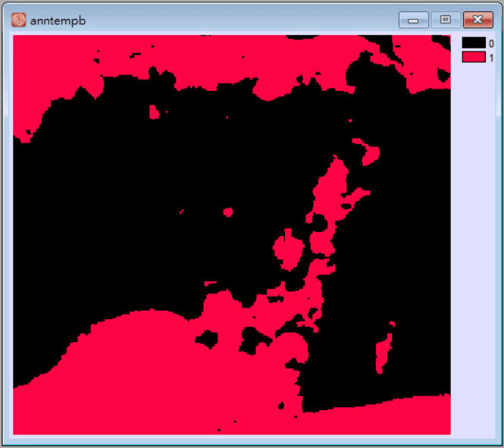Viewport: 504px width, 448px height.
Task: Click the legend label 0
Action: point(491,43)
